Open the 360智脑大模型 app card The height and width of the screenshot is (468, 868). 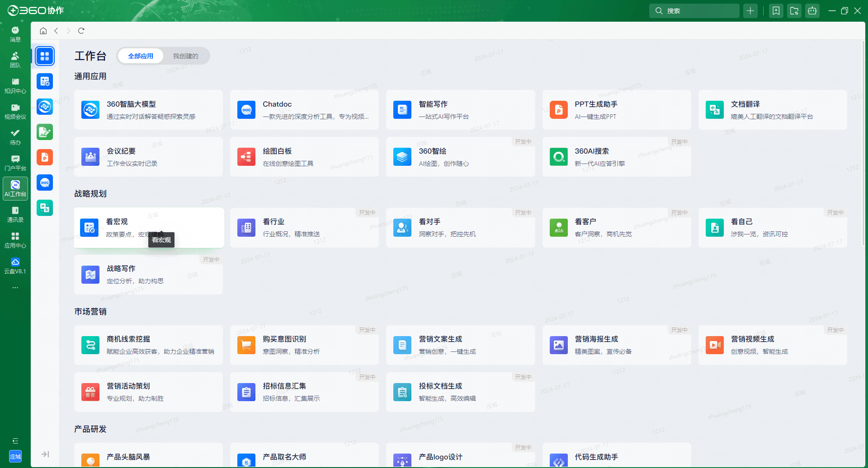point(148,110)
